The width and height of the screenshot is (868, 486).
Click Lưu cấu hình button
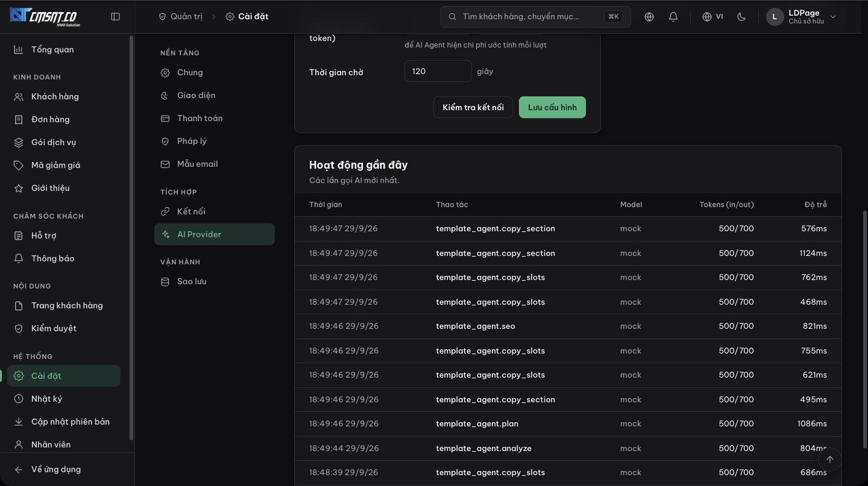552,107
